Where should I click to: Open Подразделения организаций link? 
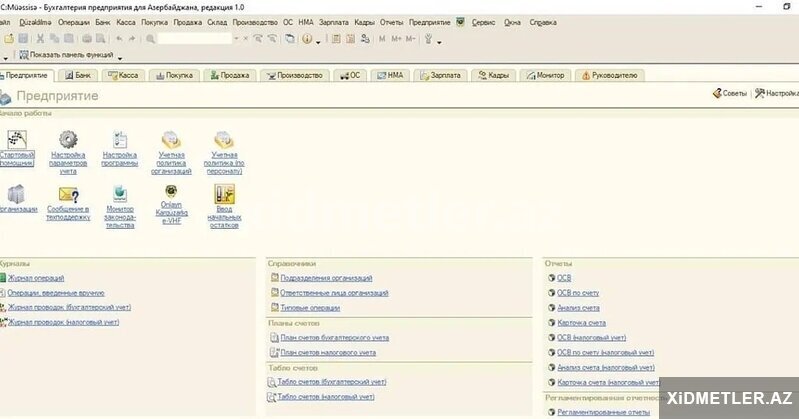click(326, 278)
